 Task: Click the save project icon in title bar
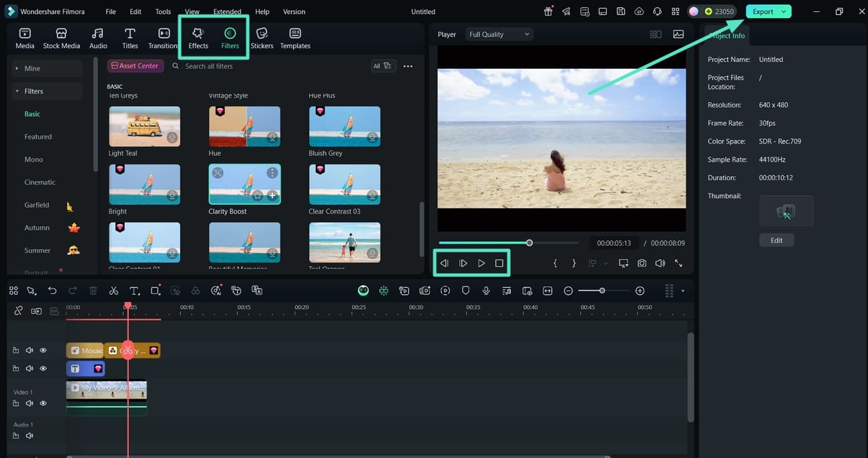[x=621, y=11]
